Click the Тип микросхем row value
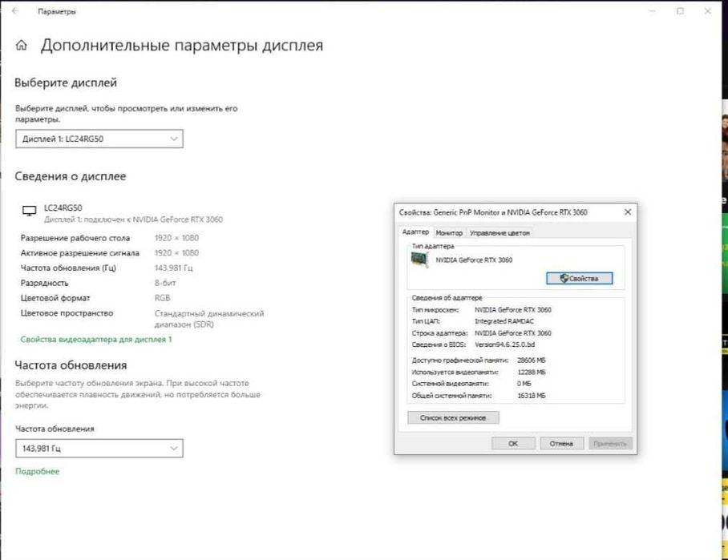This screenshot has height=560, width=728. (x=513, y=309)
